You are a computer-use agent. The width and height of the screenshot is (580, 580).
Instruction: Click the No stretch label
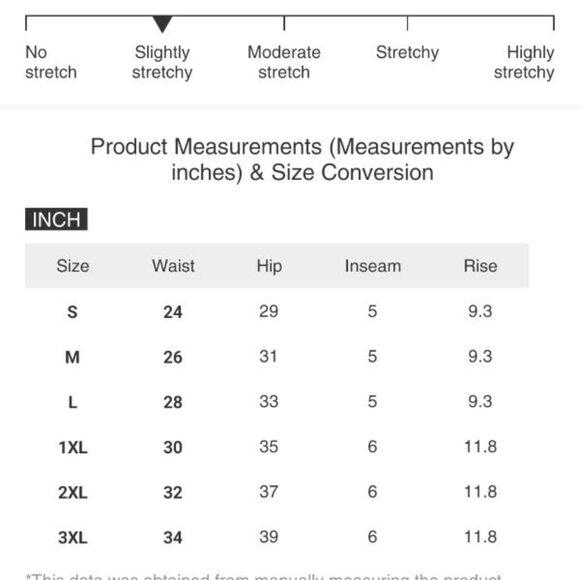51,62
